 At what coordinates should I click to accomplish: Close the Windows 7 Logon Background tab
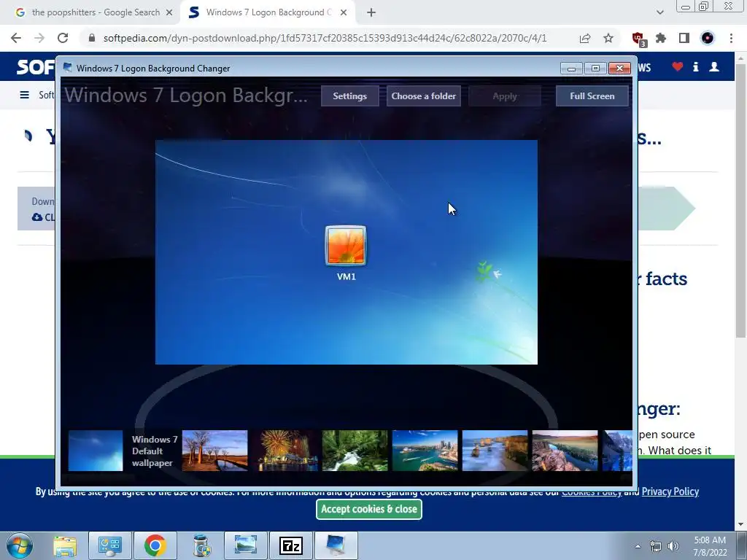(x=344, y=13)
